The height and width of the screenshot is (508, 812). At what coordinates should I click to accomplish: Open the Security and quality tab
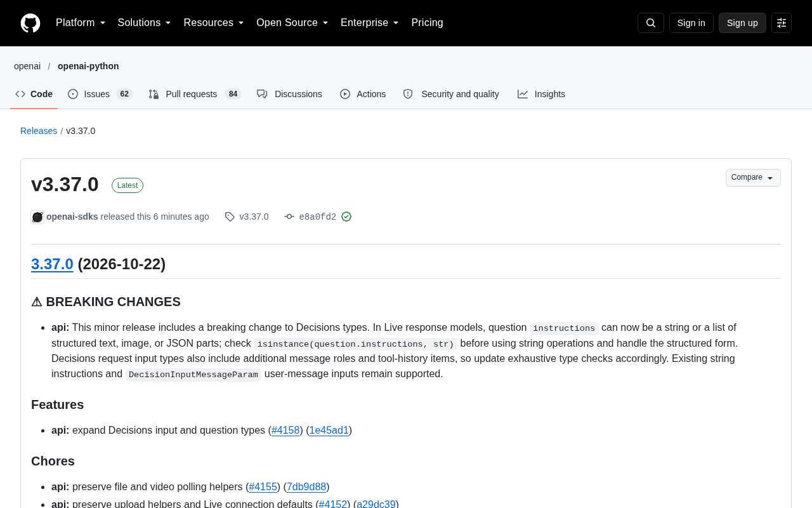[x=451, y=94]
